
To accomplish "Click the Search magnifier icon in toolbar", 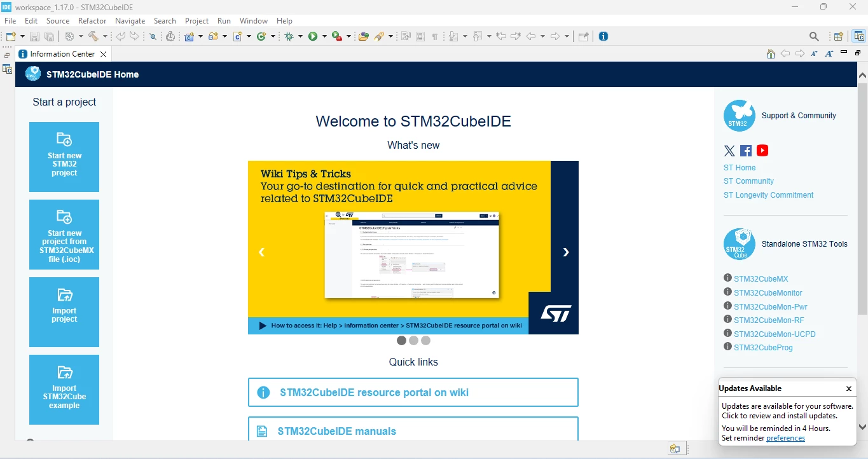I will 814,36.
